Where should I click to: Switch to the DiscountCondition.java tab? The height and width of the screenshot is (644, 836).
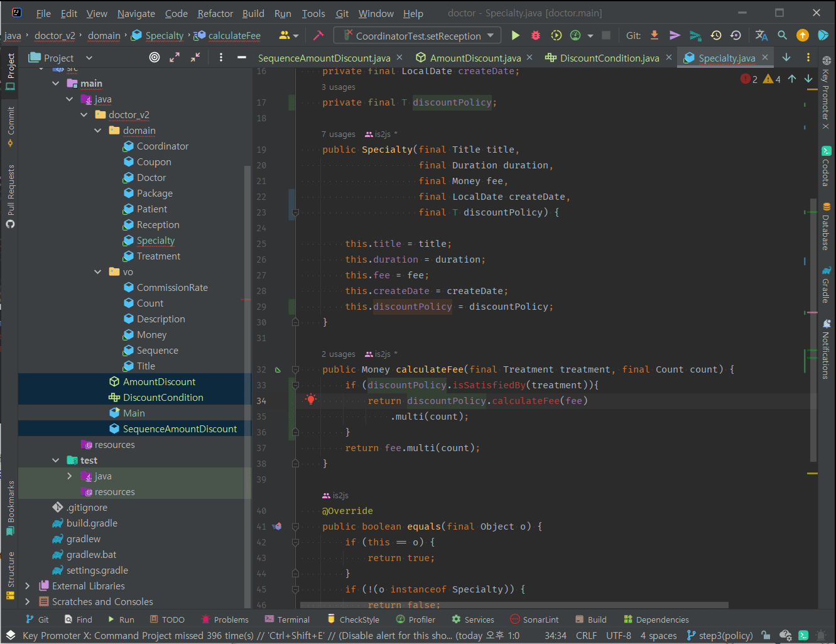click(609, 58)
